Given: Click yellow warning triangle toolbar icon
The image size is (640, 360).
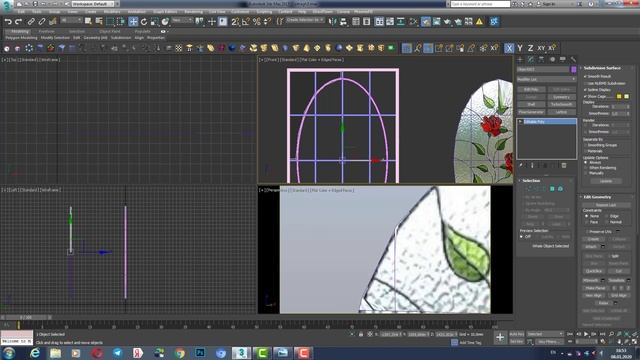Looking at the screenshot, I should tap(480, 22).
